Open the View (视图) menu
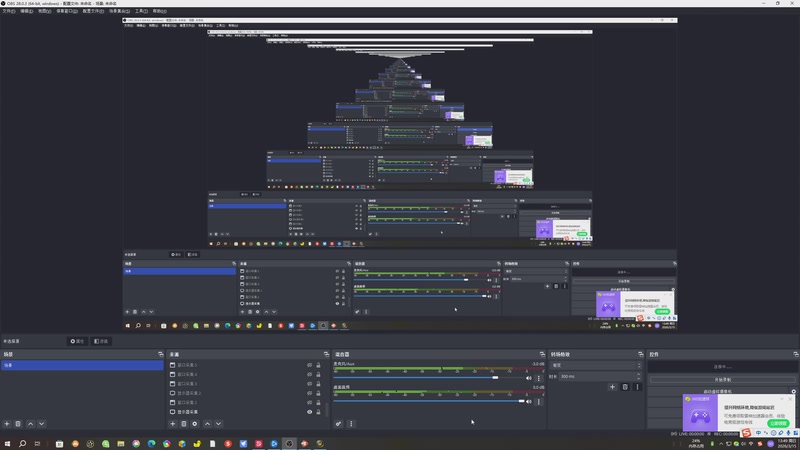The image size is (800, 450). pyautogui.click(x=44, y=11)
